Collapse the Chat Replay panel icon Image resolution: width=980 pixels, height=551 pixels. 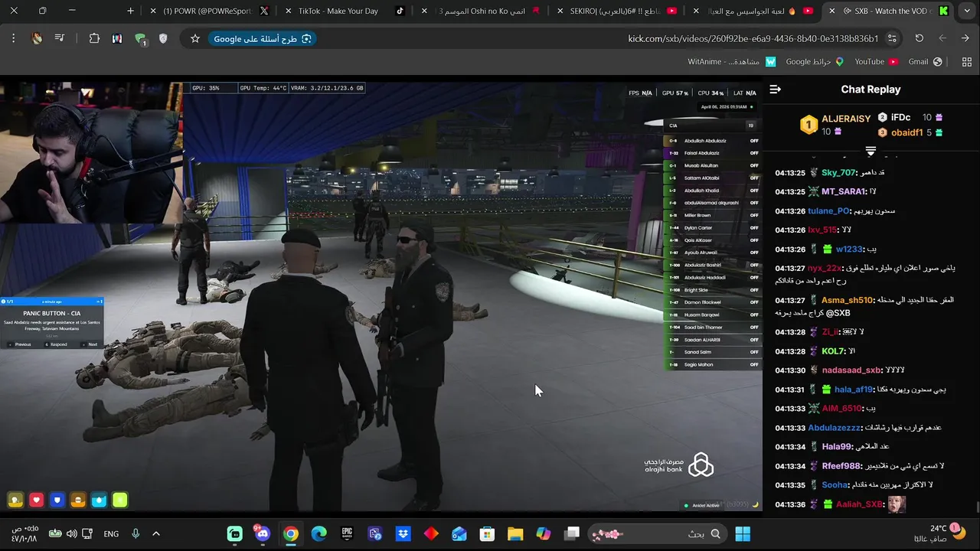coord(775,90)
